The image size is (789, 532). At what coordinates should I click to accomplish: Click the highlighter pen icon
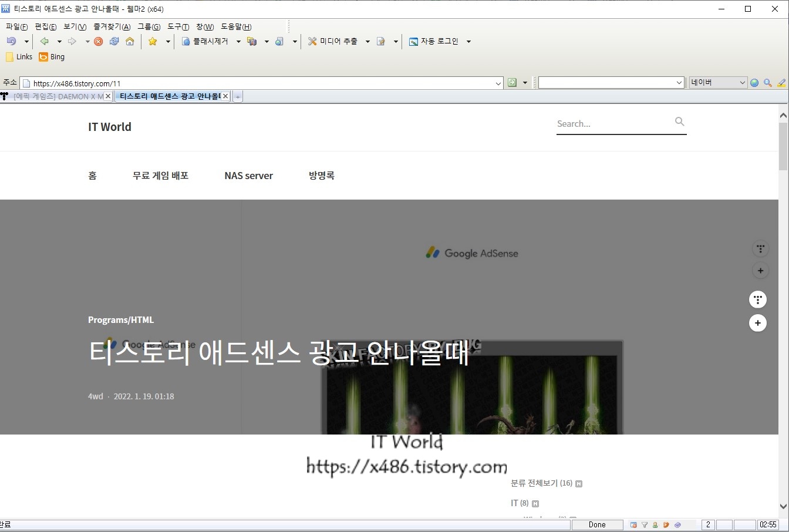tap(781, 83)
